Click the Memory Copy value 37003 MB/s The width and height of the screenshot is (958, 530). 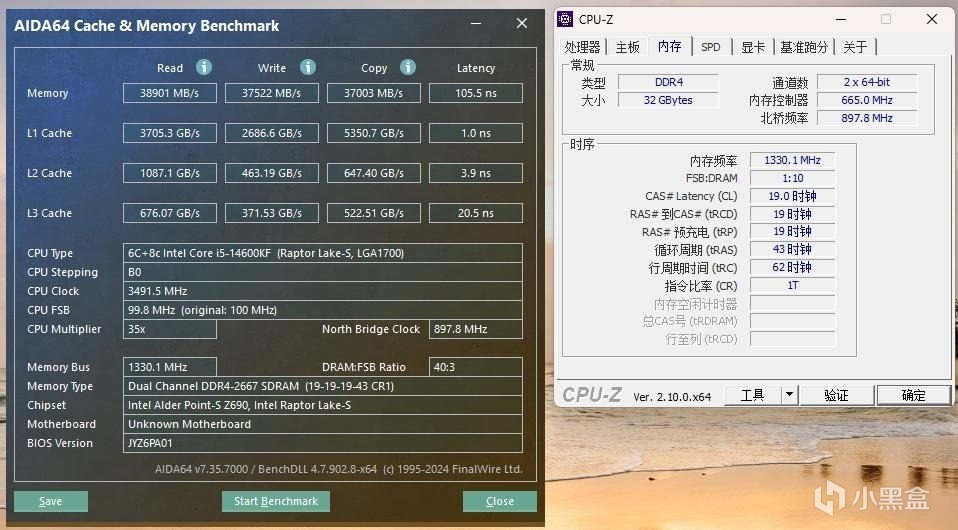tap(374, 93)
